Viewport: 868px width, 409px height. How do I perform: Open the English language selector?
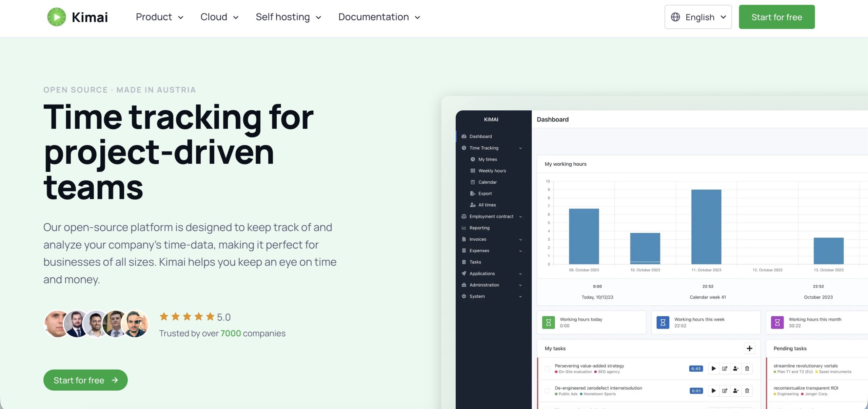coord(698,17)
